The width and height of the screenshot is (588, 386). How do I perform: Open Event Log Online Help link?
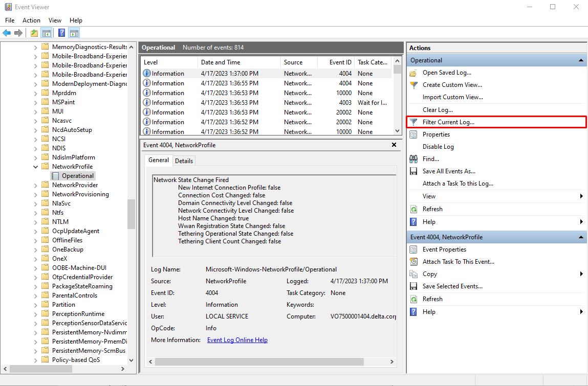pos(237,339)
